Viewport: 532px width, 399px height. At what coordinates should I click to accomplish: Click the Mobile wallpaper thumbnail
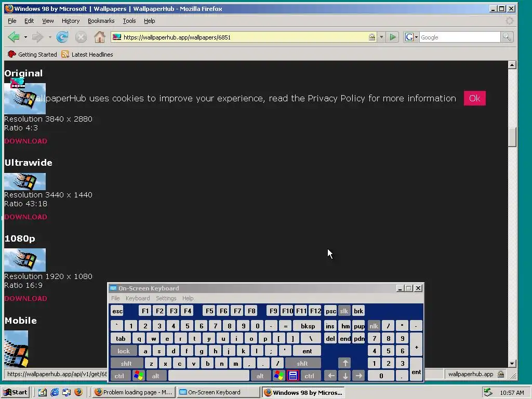tap(16, 349)
